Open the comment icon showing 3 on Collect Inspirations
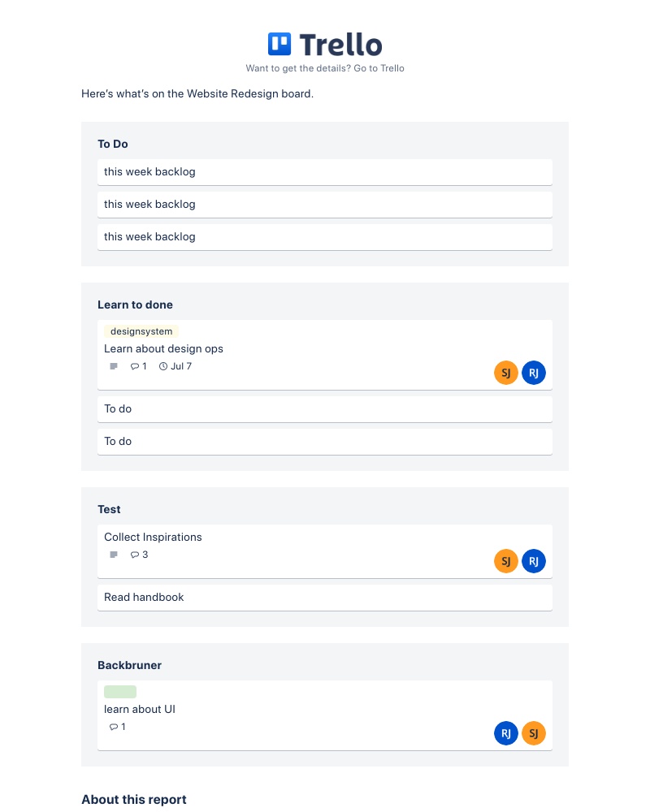 138,555
